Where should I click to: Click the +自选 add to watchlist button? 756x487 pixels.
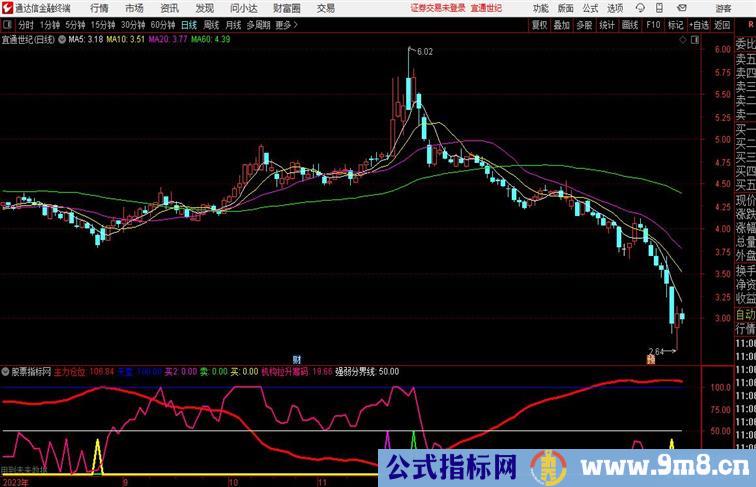[699, 25]
